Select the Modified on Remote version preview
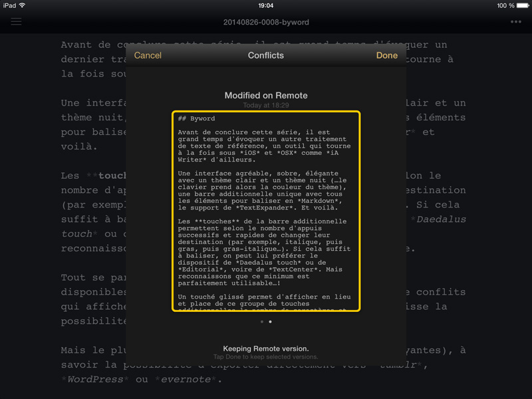Screen dimensions: 532x399 pos(266,211)
